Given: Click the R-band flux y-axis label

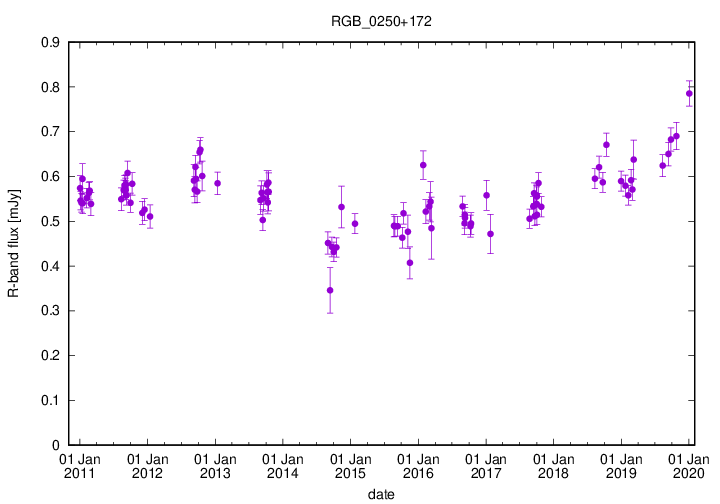Looking at the screenshot, I should pos(13,243).
